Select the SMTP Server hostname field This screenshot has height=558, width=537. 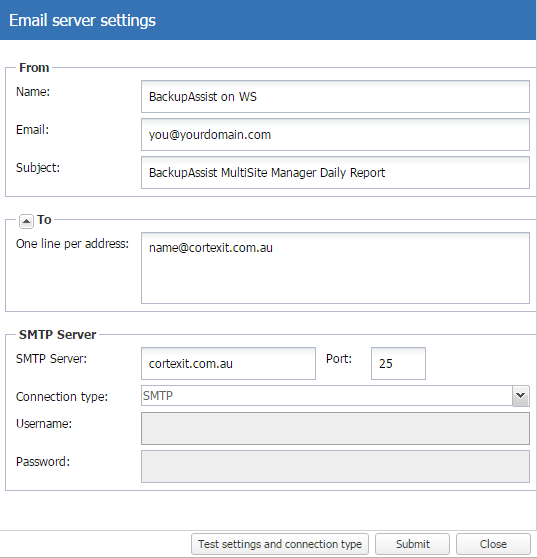tap(228, 363)
